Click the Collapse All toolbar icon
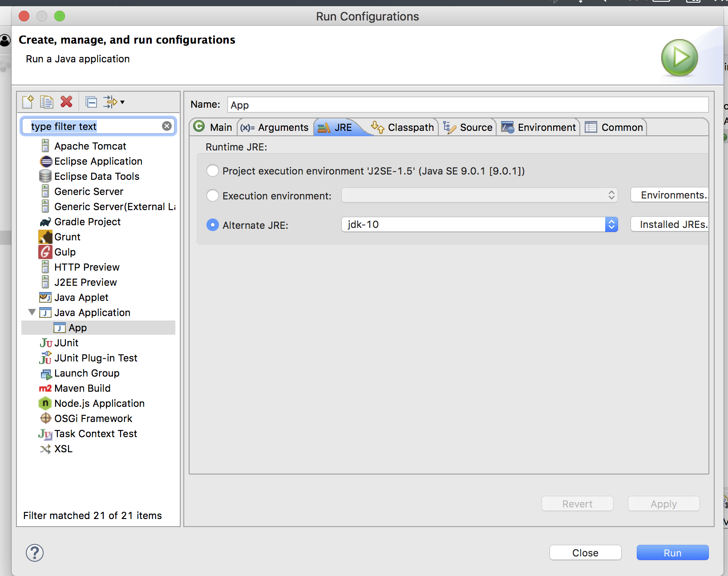 click(91, 102)
